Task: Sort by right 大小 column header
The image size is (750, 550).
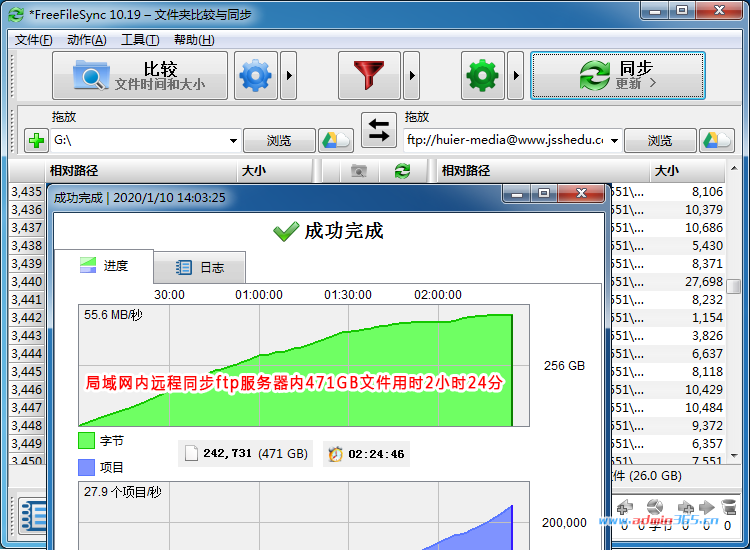Action: [x=688, y=171]
